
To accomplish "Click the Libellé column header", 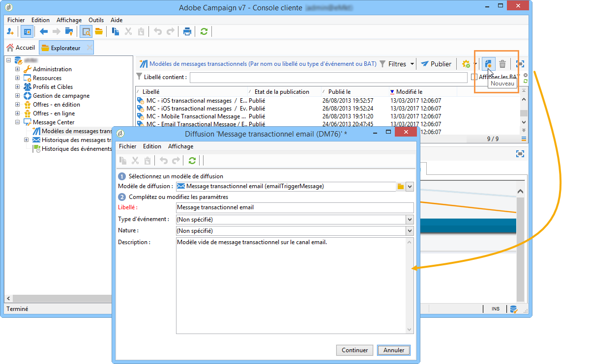I will [191, 91].
